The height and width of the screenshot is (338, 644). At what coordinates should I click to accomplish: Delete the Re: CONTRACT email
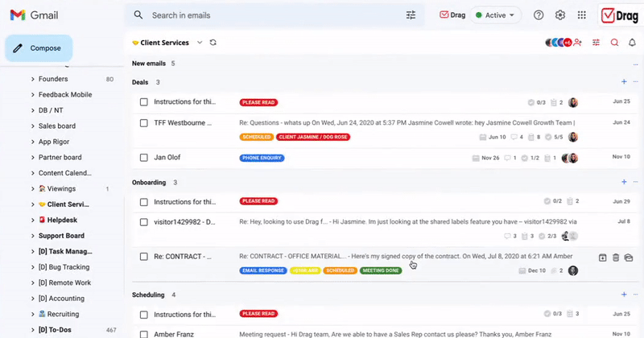pos(616,258)
